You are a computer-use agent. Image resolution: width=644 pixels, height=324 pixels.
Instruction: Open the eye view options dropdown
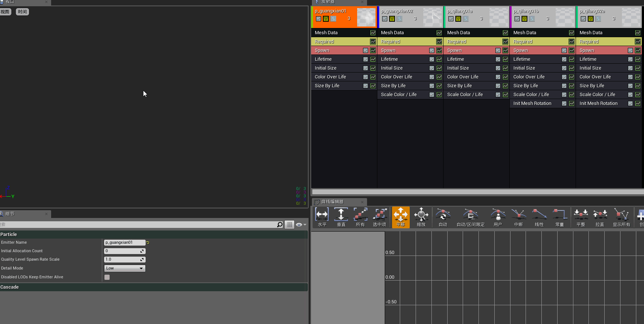(301, 225)
